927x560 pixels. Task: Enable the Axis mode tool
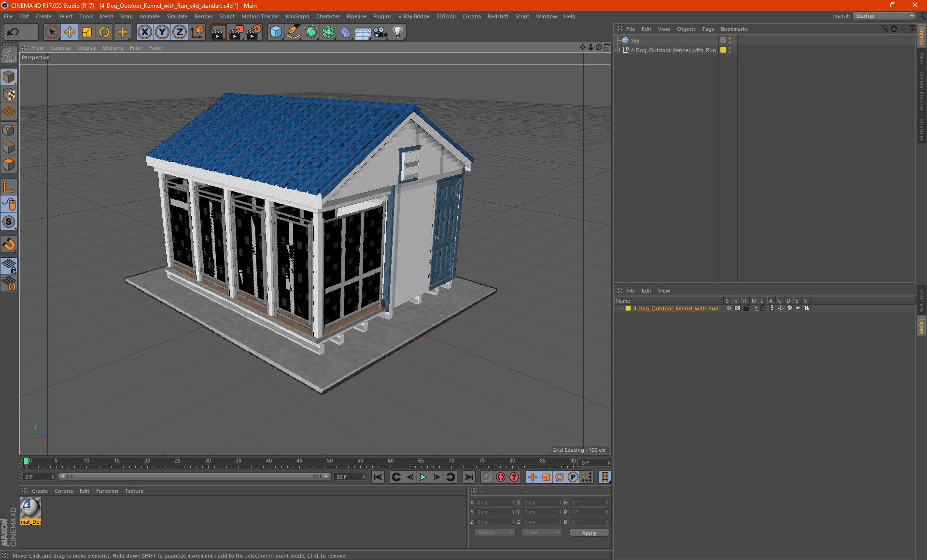click(x=9, y=187)
